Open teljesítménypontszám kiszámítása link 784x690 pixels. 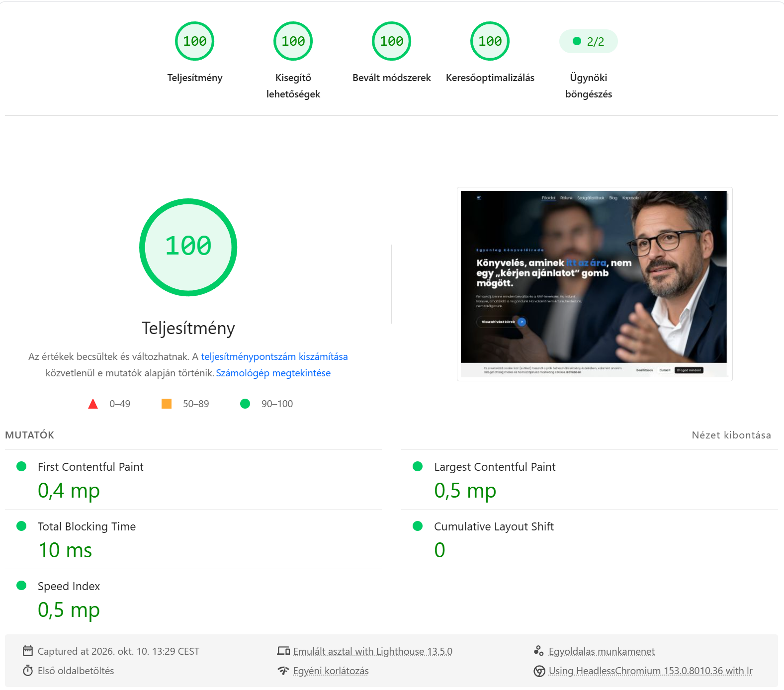click(274, 356)
